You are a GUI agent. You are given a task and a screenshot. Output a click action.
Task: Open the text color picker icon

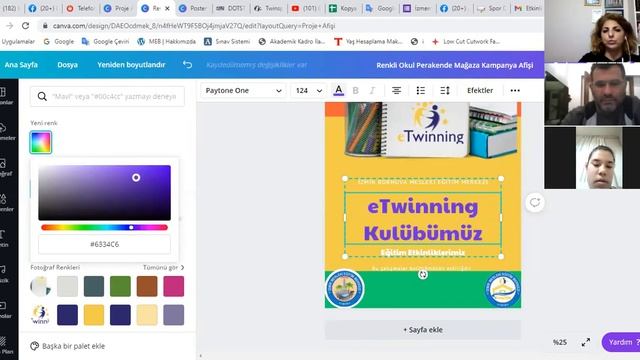pos(338,90)
